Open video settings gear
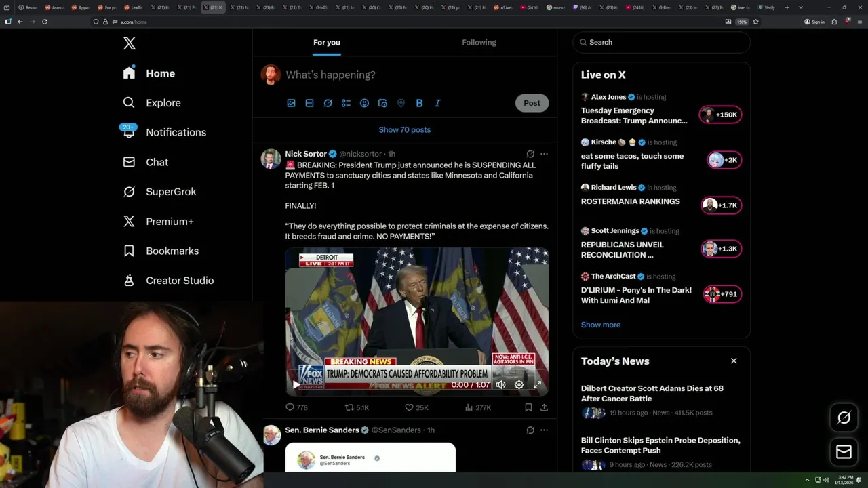Image resolution: width=868 pixels, height=488 pixels. click(519, 384)
